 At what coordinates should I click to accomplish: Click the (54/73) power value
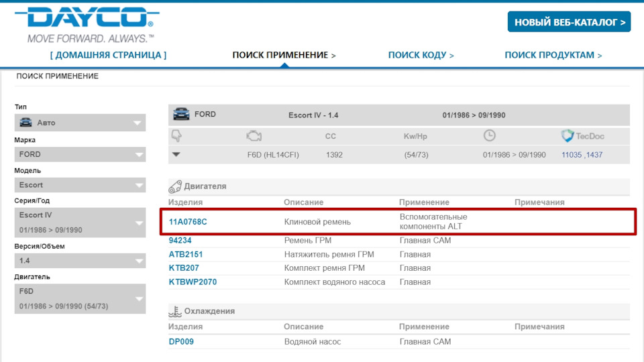[416, 155]
